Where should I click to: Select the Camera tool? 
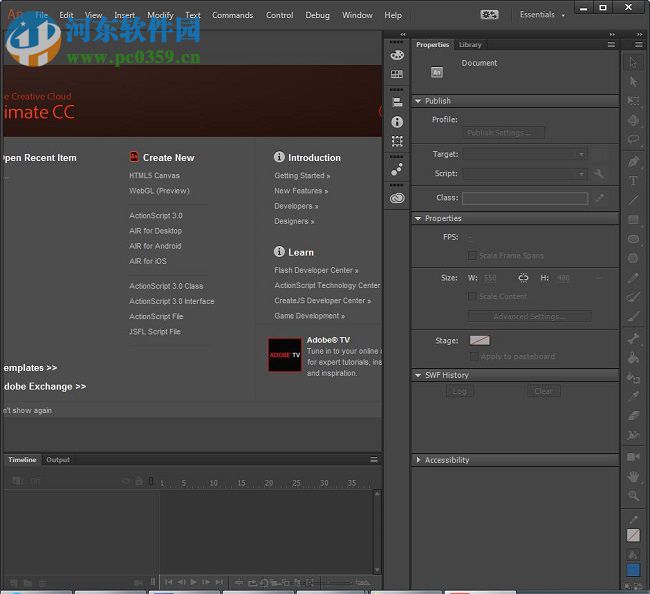pyautogui.click(x=633, y=457)
